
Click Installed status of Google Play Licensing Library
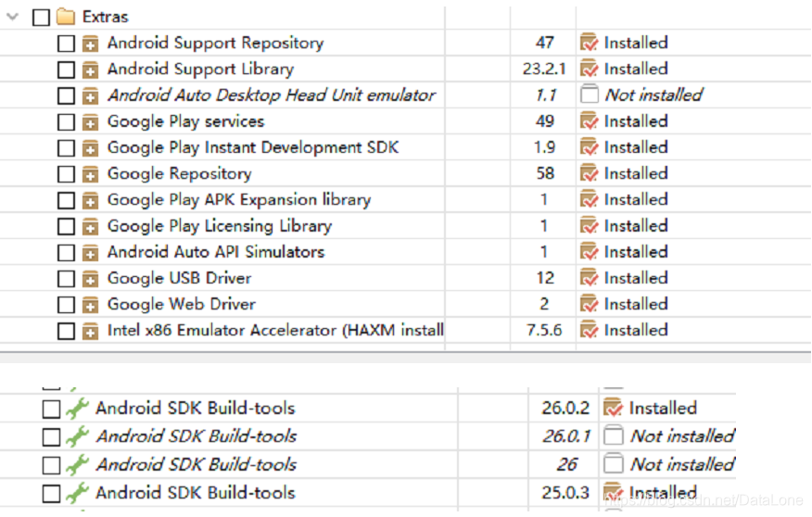pos(636,226)
